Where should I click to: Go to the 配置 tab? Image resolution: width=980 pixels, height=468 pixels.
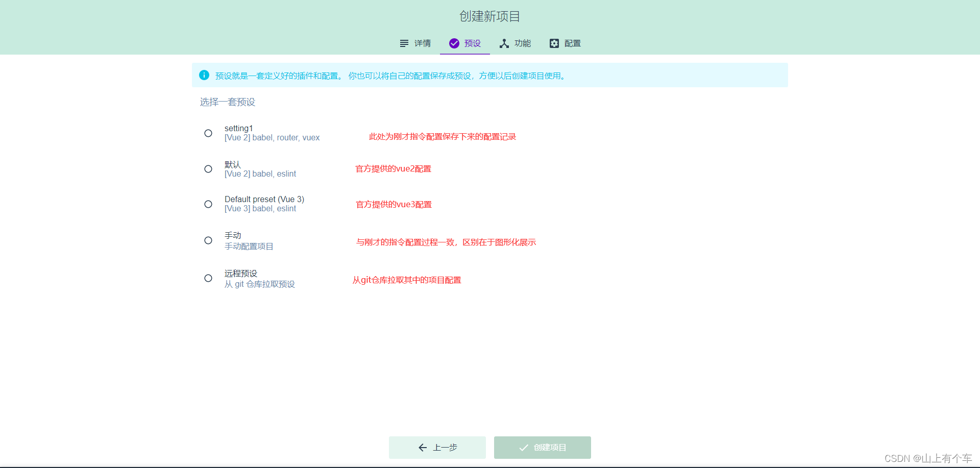[x=565, y=43]
